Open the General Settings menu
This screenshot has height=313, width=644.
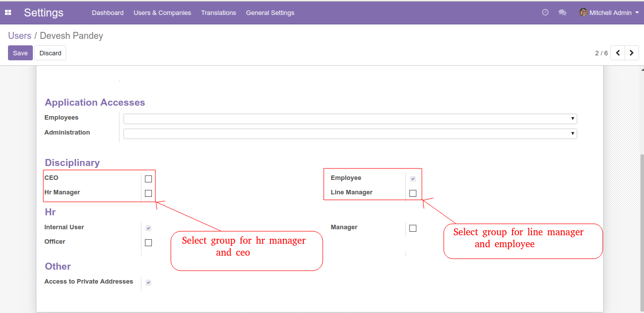tap(270, 13)
